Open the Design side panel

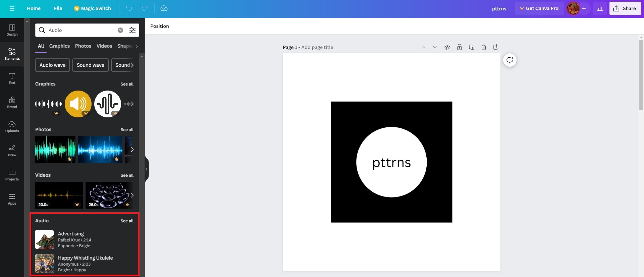coord(12,30)
